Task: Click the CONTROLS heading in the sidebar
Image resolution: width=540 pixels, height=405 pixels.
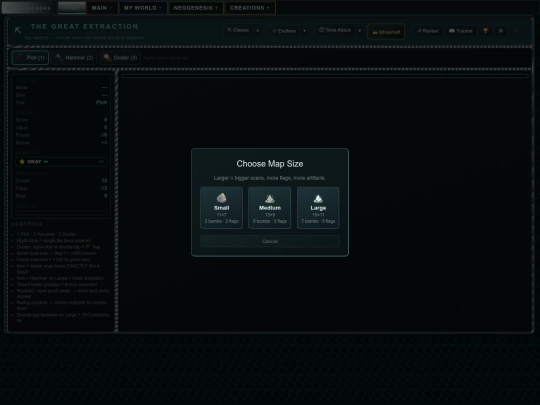Action: 27,224
